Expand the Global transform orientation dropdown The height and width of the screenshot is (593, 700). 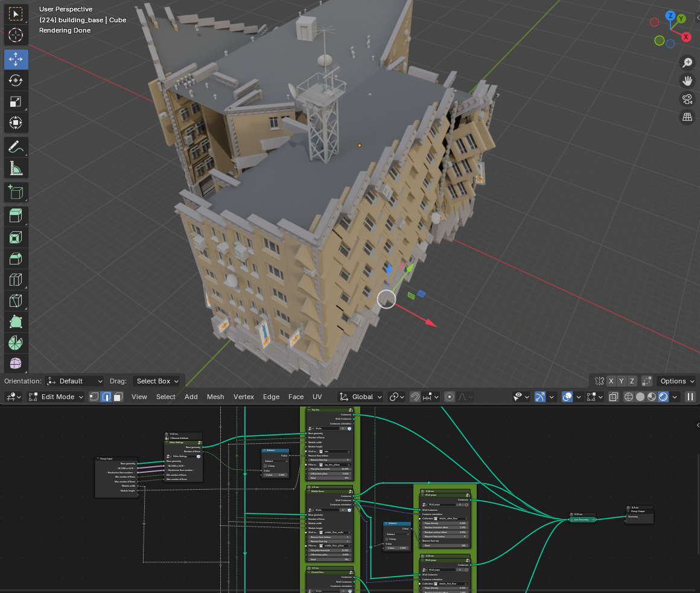point(361,397)
